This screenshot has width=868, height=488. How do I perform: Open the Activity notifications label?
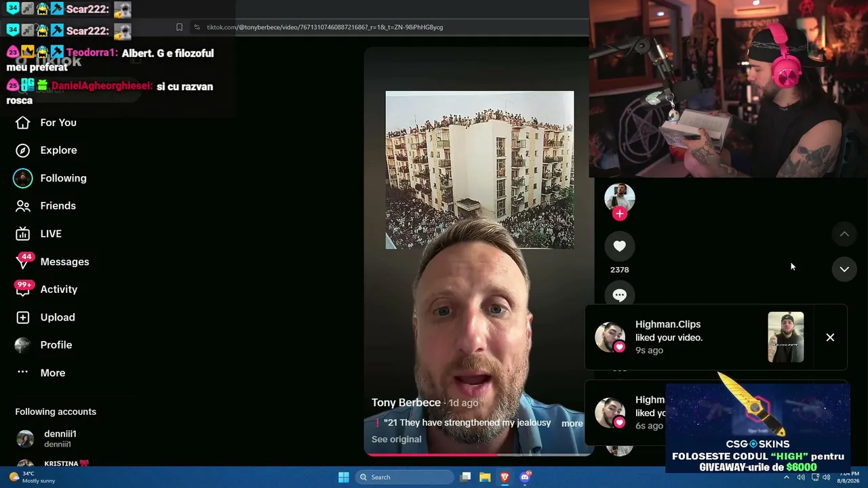(58, 289)
